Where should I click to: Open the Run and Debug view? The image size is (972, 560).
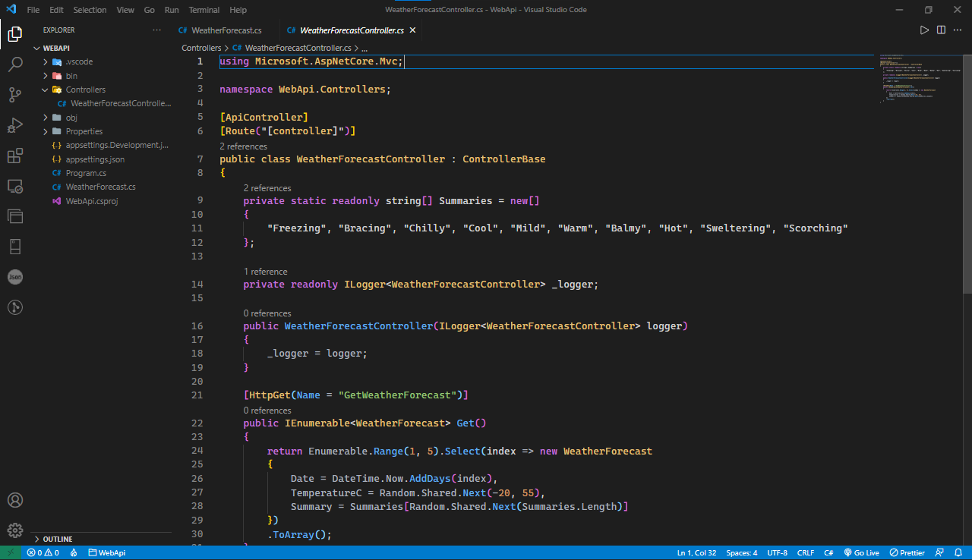pos(15,125)
